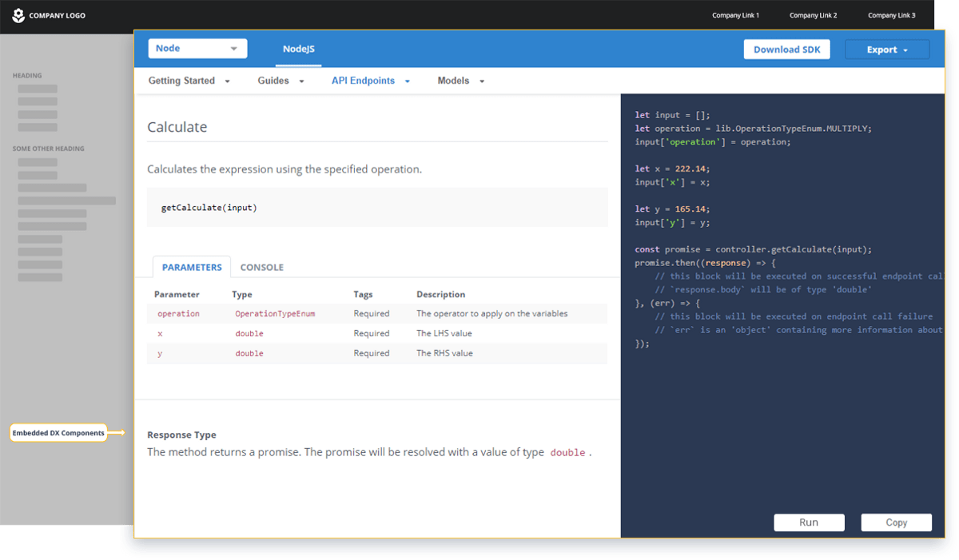Open Company Link 2
Viewport: 959px width, 560px height.
[814, 15]
